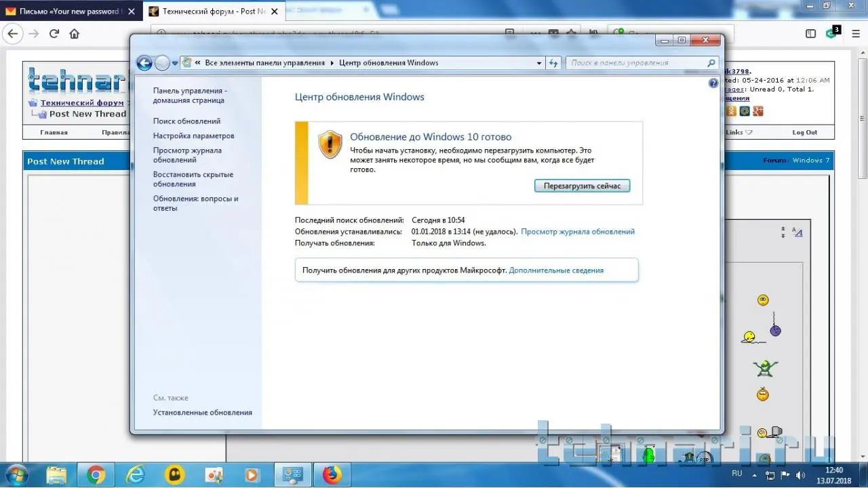Click the 'Перезагрузить сейчас' button
The height and width of the screenshot is (488, 868).
click(x=582, y=186)
